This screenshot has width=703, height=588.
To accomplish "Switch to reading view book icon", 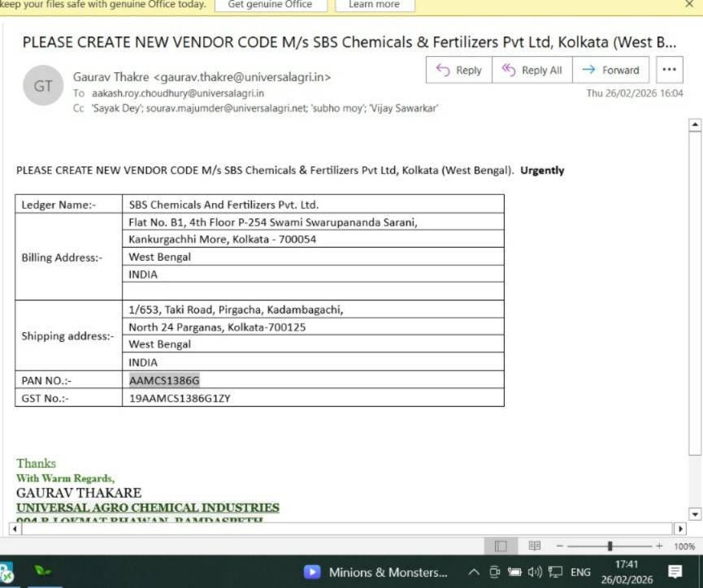I will click(534, 547).
